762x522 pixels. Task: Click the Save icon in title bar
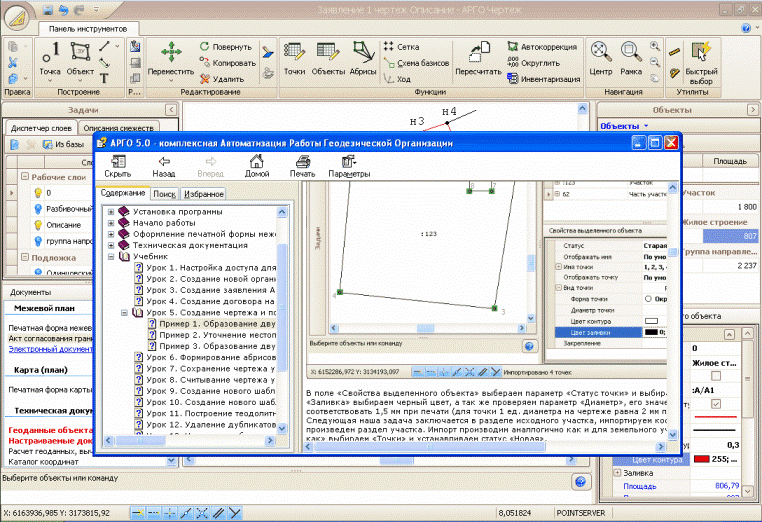(48, 10)
